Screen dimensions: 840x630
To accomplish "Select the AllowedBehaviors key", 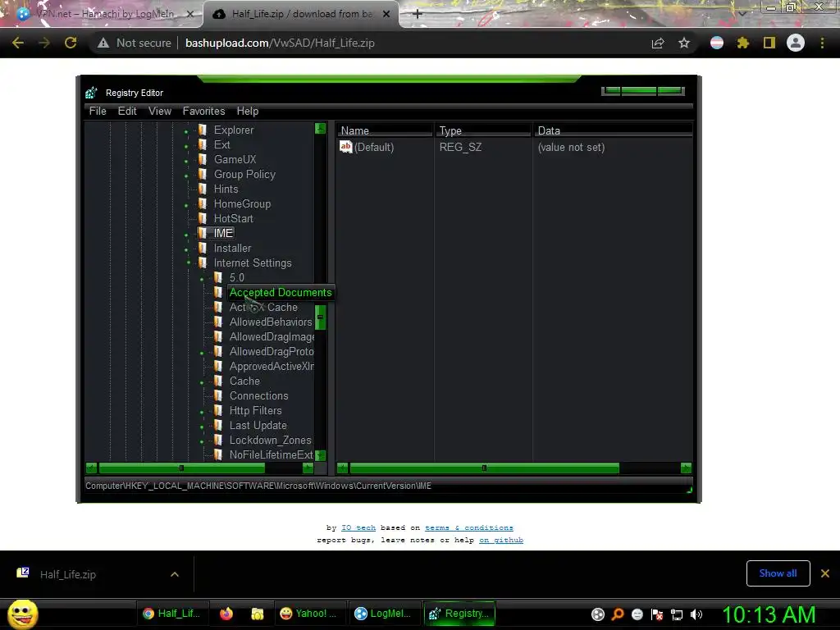I will pos(271,322).
